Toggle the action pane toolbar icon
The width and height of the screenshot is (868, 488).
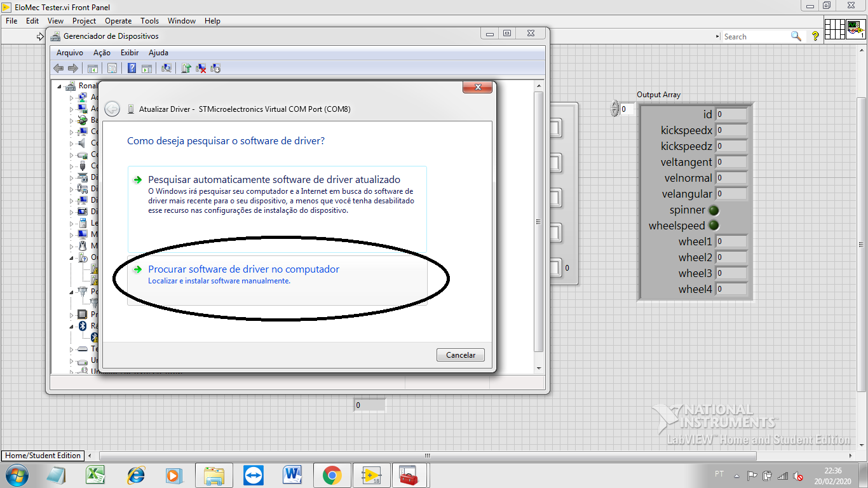146,68
